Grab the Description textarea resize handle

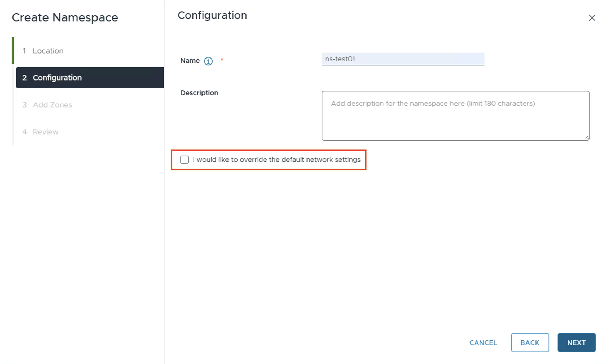click(586, 137)
